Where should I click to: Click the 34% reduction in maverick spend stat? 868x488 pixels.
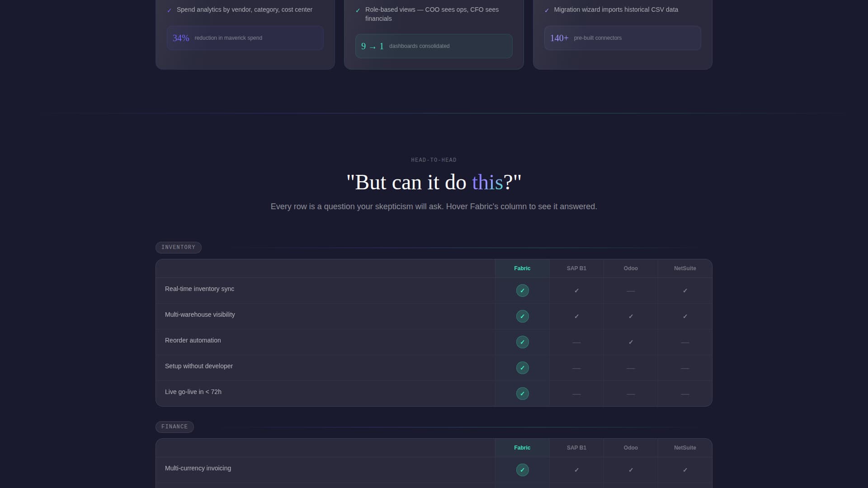pos(245,38)
